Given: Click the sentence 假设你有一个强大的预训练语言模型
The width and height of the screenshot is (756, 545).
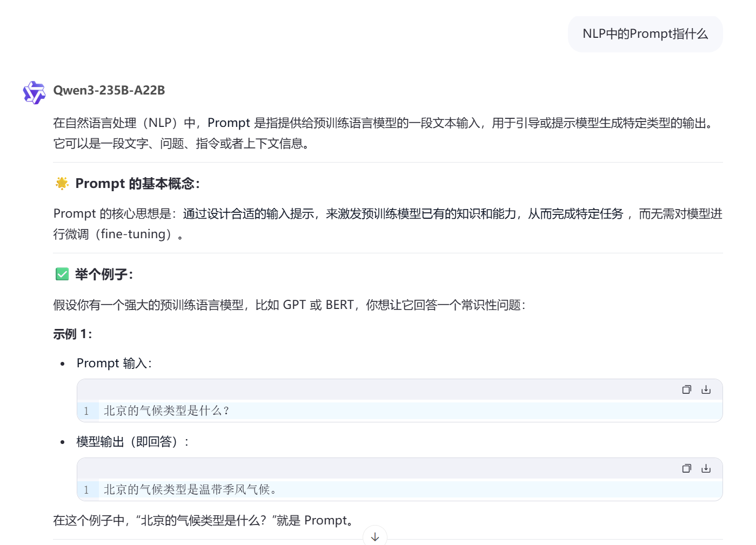Looking at the screenshot, I should [x=289, y=305].
